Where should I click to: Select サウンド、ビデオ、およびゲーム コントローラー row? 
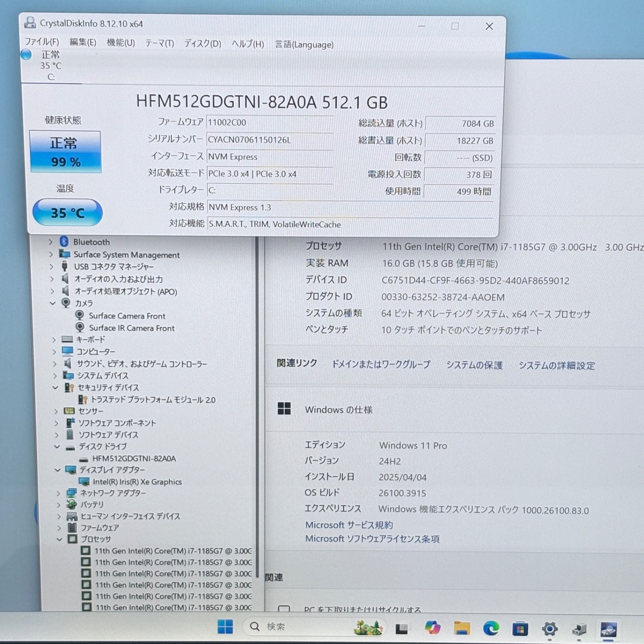coord(142,364)
